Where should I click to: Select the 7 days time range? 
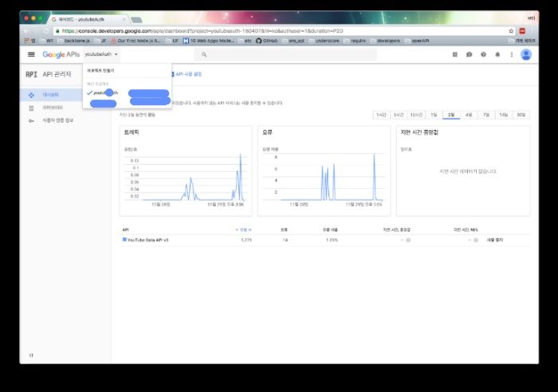486,115
